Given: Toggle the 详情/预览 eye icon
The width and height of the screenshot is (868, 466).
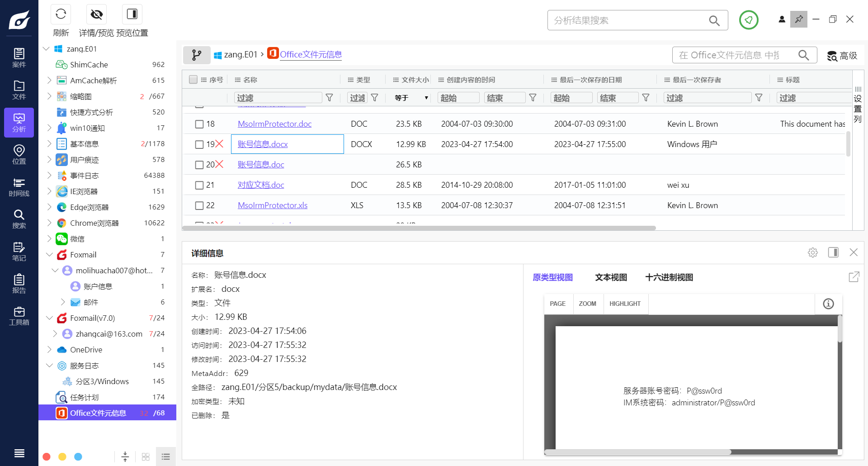Looking at the screenshot, I should (96, 14).
